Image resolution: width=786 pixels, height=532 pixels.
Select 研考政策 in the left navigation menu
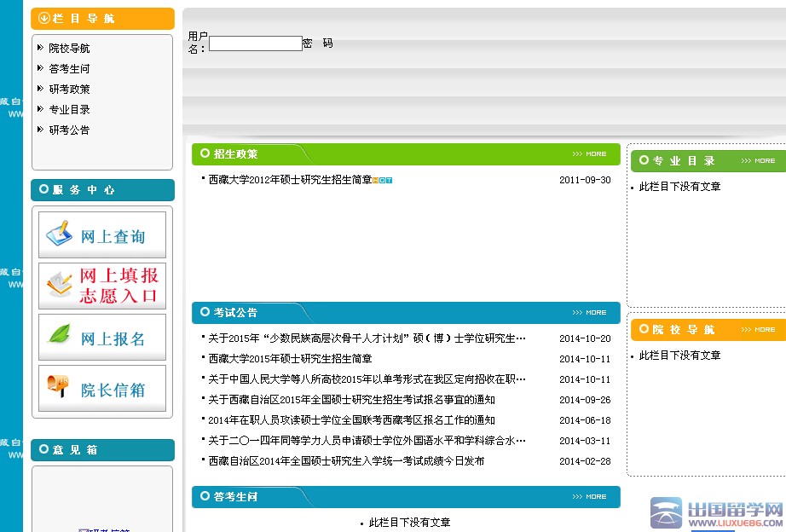coord(69,90)
